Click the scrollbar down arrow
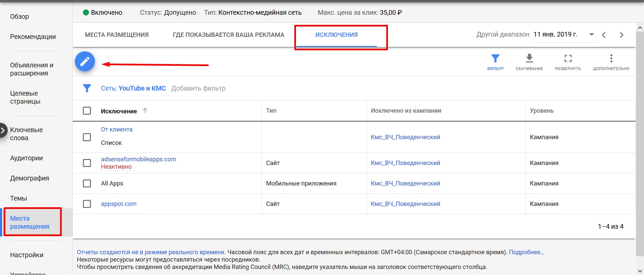The width and height of the screenshot is (644, 275). (x=640, y=271)
